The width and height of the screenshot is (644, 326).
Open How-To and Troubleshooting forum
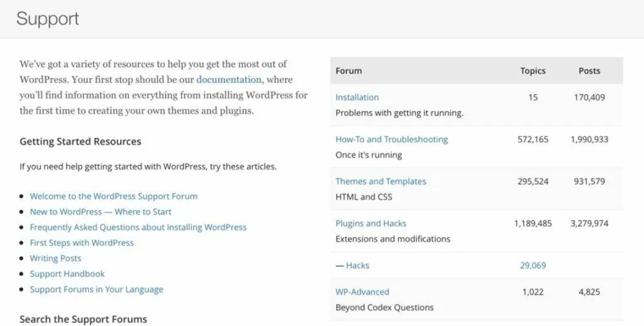391,139
